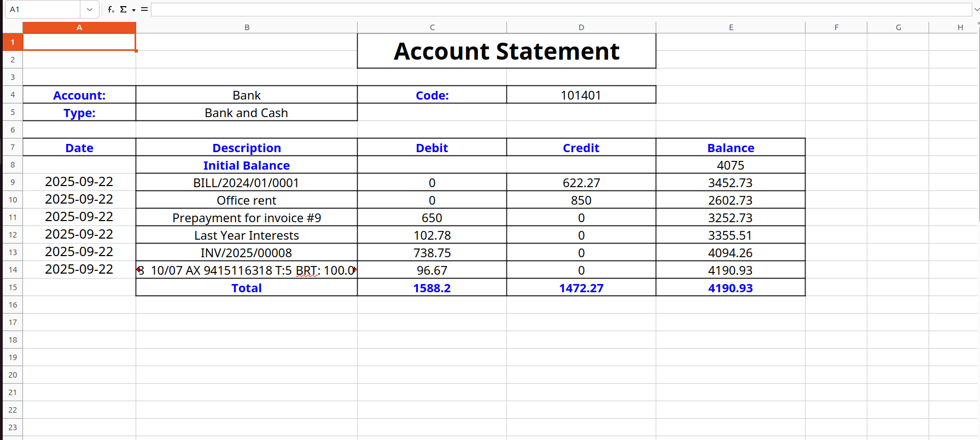This screenshot has width=980, height=440.
Task: Select the 'Total' label cell
Action: pyautogui.click(x=247, y=287)
